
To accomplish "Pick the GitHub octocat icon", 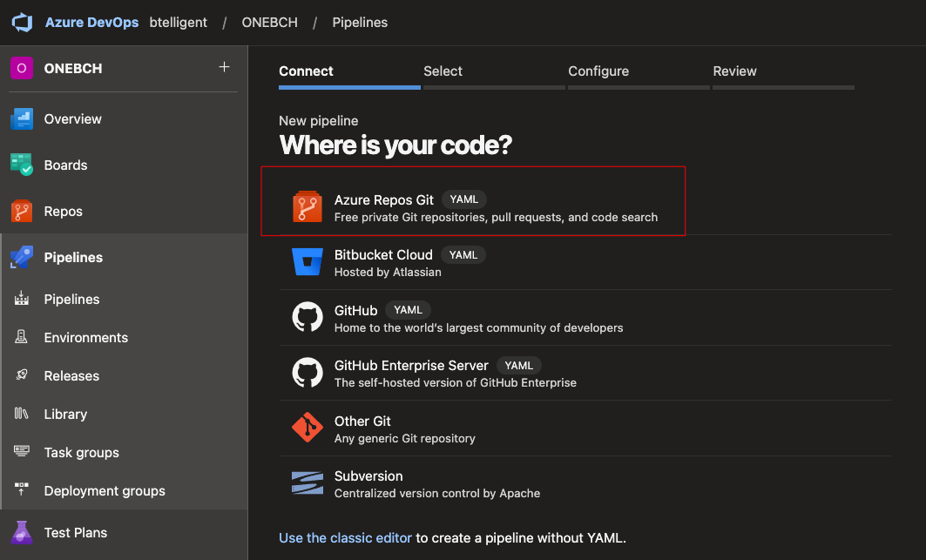I will pos(308,318).
